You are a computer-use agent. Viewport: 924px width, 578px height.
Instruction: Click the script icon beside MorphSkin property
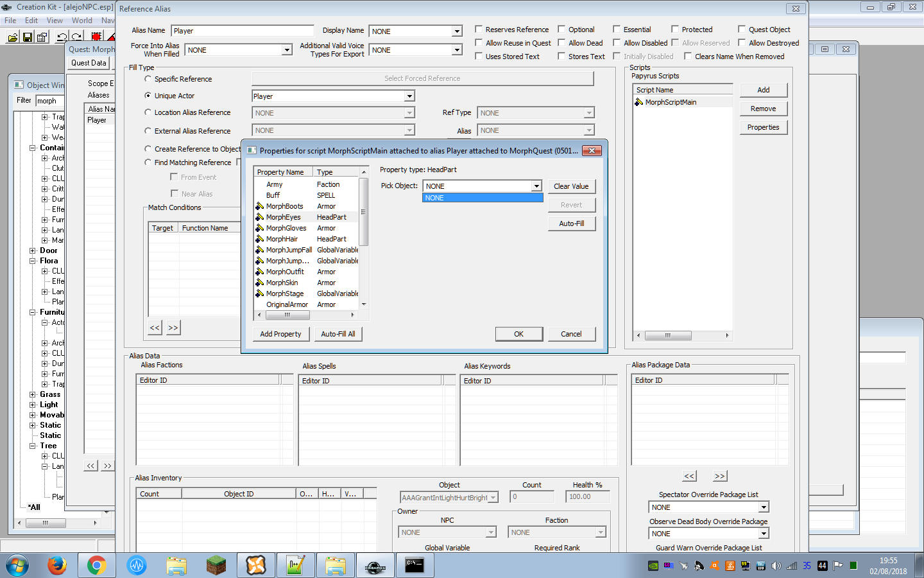pos(260,283)
